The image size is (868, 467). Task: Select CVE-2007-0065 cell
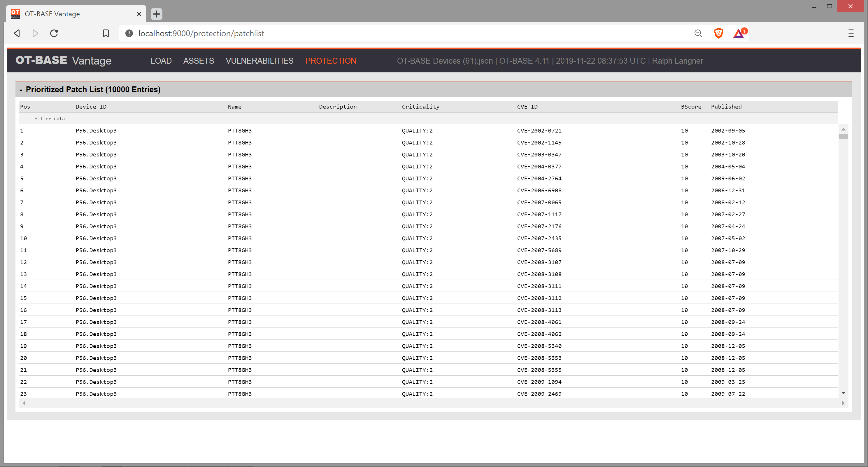(539, 203)
